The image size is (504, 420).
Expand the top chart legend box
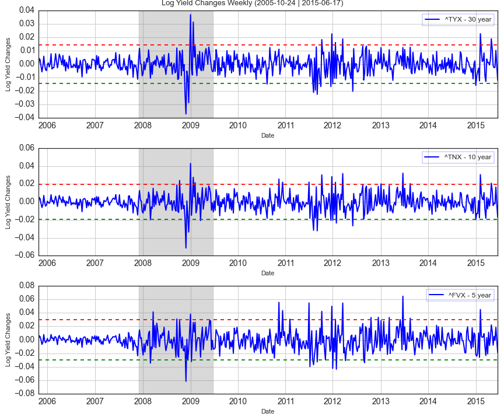click(457, 19)
